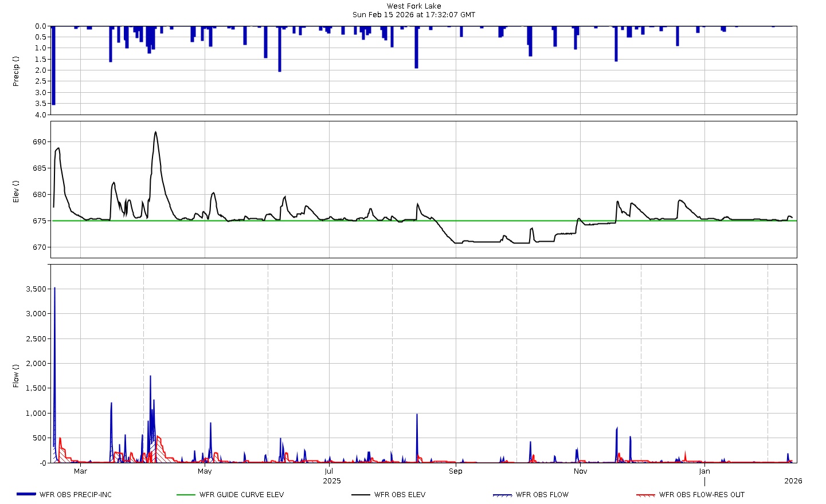
Task: Click the Sep tick label on the time axis
Action: (455, 471)
